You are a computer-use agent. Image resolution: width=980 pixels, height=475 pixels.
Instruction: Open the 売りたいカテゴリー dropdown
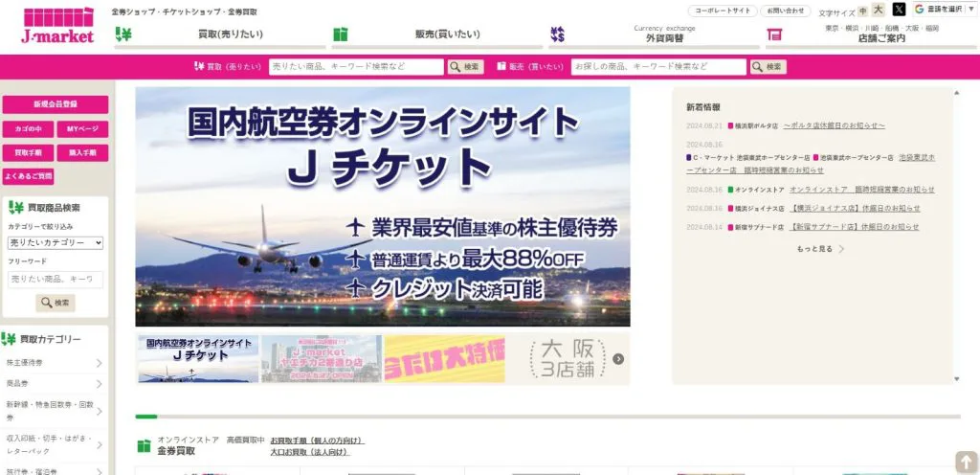(x=56, y=243)
